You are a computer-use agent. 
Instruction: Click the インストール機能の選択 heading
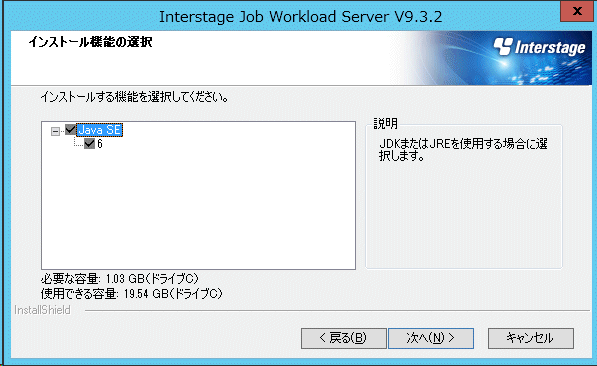pyautogui.click(x=90, y=42)
